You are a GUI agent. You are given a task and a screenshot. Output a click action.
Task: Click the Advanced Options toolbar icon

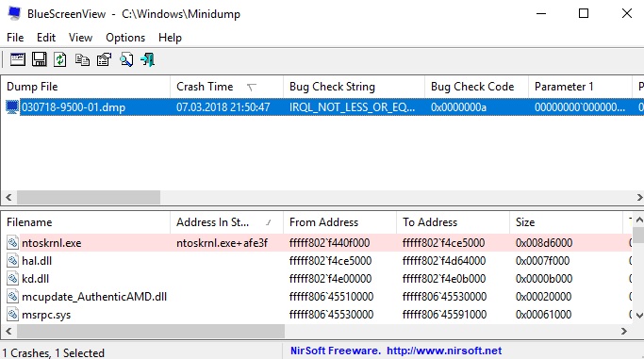(18, 59)
